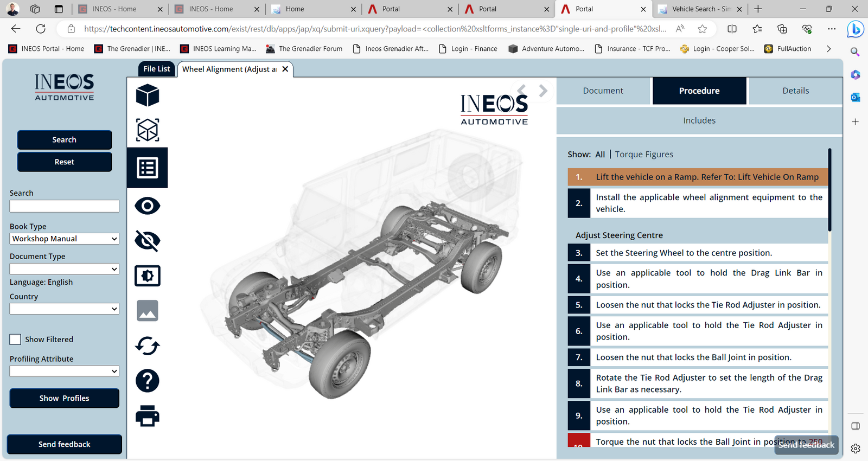Switch to the File List tab

click(157, 69)
